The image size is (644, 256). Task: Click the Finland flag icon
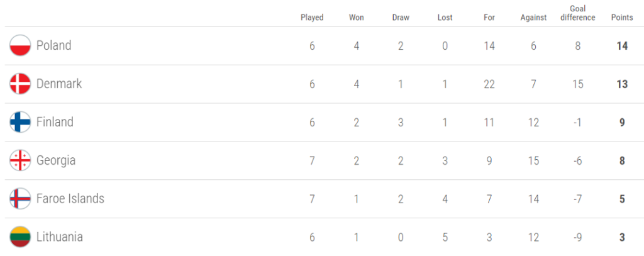tap(20, 122)
